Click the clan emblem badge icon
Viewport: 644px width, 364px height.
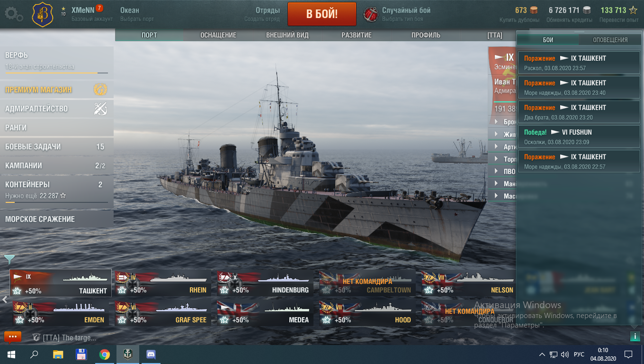coord(43,15)
